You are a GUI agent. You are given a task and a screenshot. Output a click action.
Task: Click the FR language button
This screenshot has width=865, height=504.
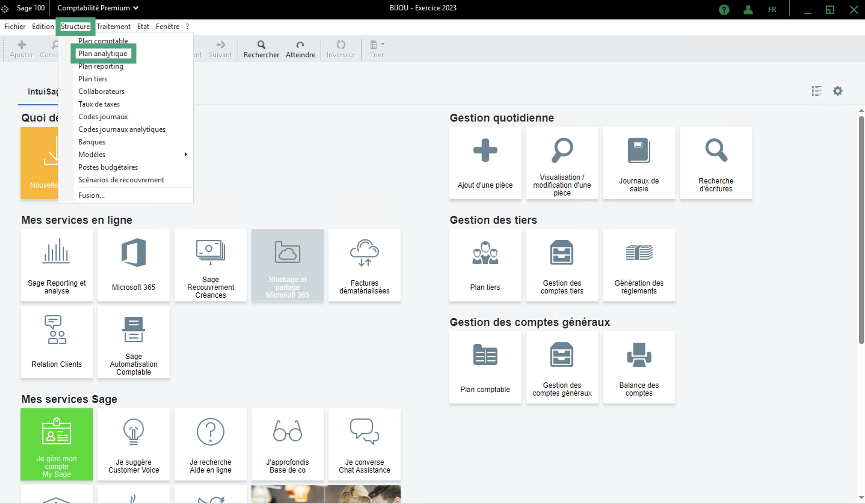tap(772, 10)
